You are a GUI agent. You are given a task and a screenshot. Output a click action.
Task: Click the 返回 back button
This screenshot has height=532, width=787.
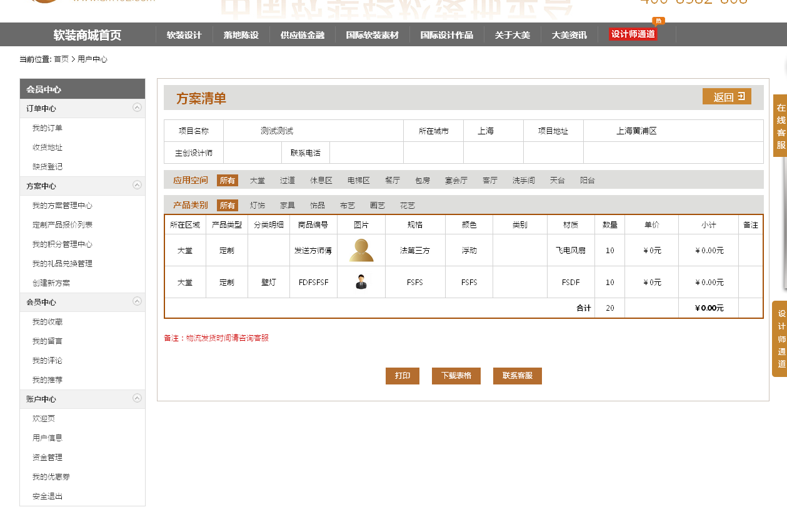coord(726,97)
